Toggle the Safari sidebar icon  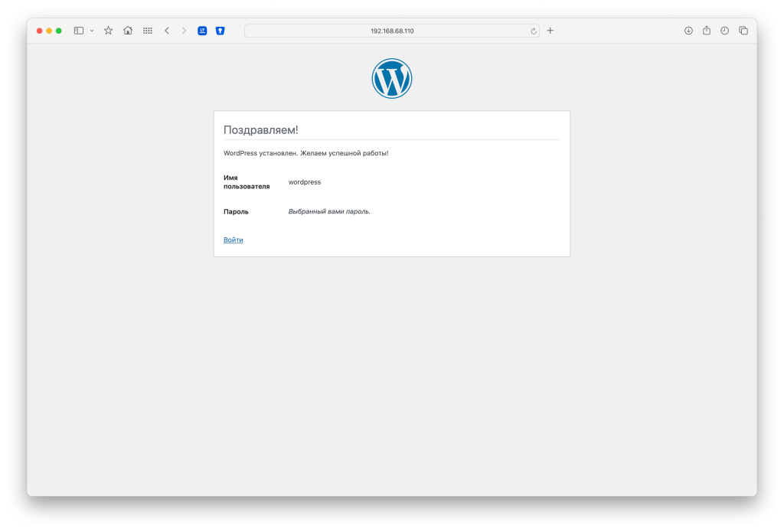click(79, 31)
